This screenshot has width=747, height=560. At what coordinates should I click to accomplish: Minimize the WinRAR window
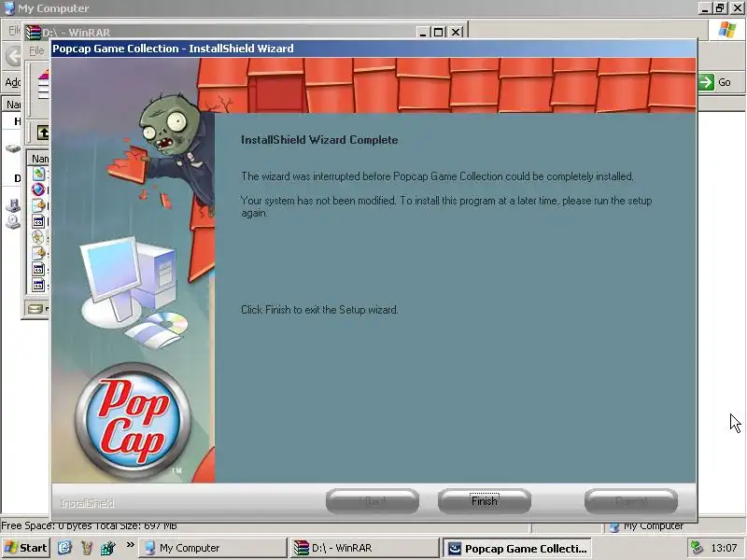tap(423, 32)
